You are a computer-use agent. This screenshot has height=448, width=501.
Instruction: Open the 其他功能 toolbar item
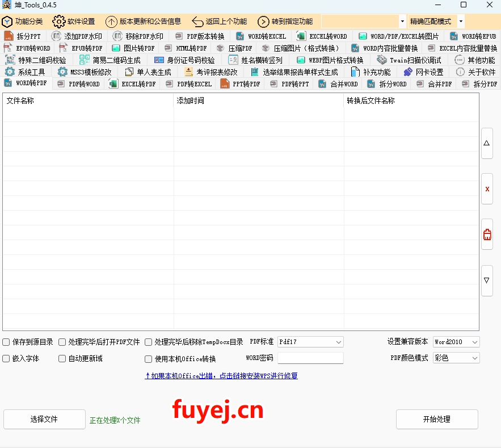475,60
